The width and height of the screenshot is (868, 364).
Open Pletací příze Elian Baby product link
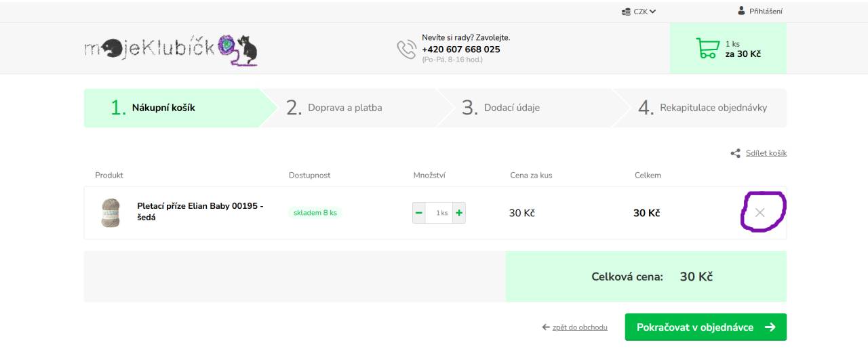pyautogui.click(x=200, y=211)
